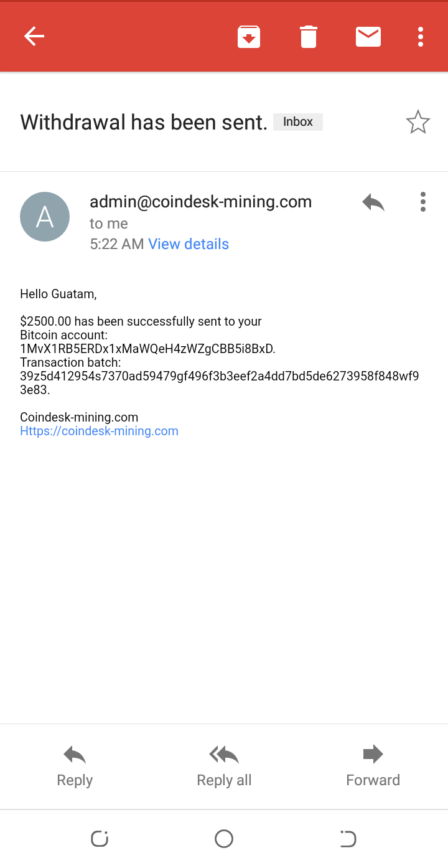This screenshot has width=448, height=868.
Task: Open message options three-dot menu
Action: coord(423,202)
